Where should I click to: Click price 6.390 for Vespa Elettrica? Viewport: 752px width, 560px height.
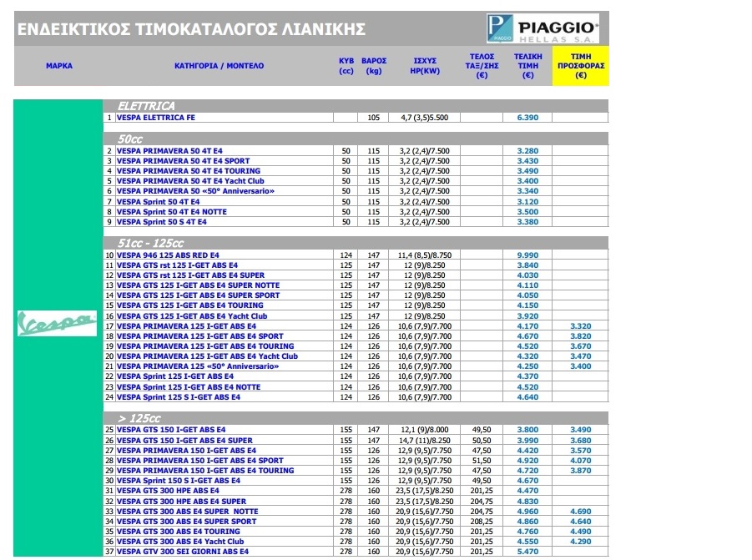[527, 118]
